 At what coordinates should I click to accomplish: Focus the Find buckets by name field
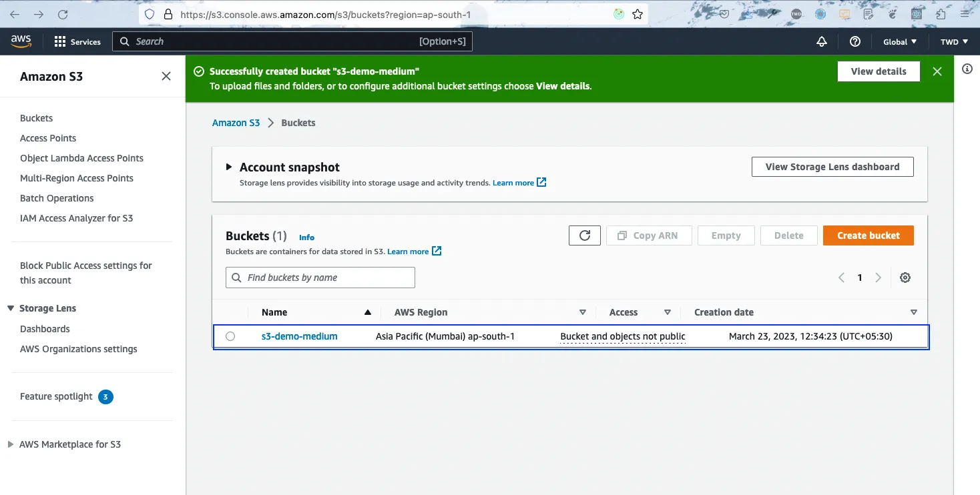pyautogui.click(x=320, y=278)
